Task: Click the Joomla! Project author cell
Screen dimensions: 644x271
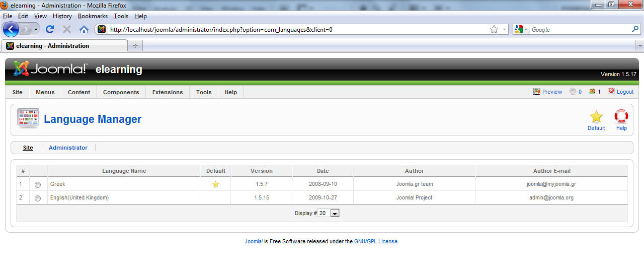Action: coord(415,197)
